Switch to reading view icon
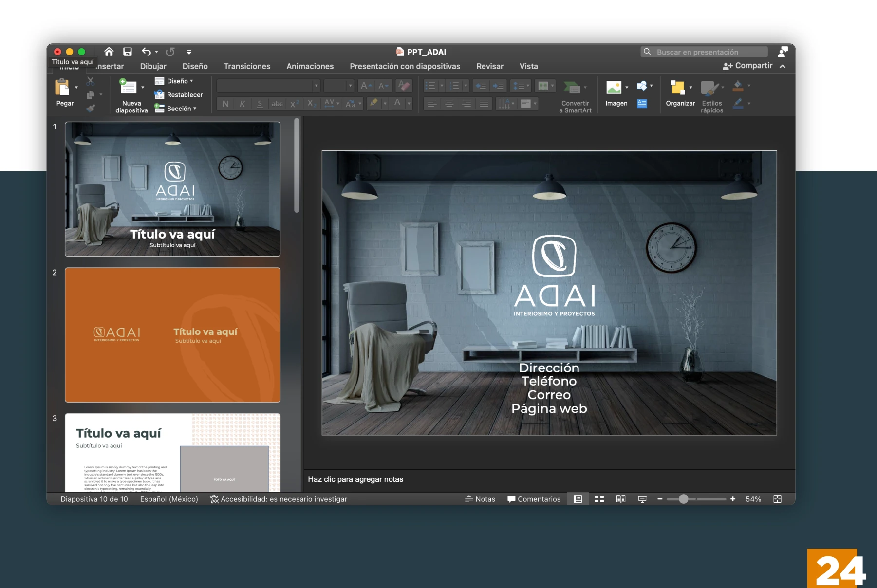Image resolution: width=877 pixels, height=588 pixels. tap(621, 499)
